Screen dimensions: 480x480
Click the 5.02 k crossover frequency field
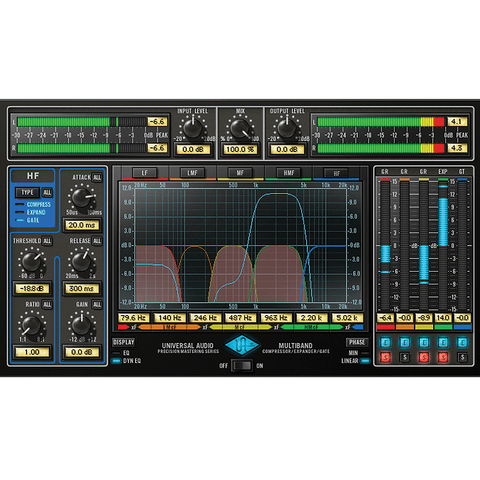pyautogui.click(x=347, y=318)
